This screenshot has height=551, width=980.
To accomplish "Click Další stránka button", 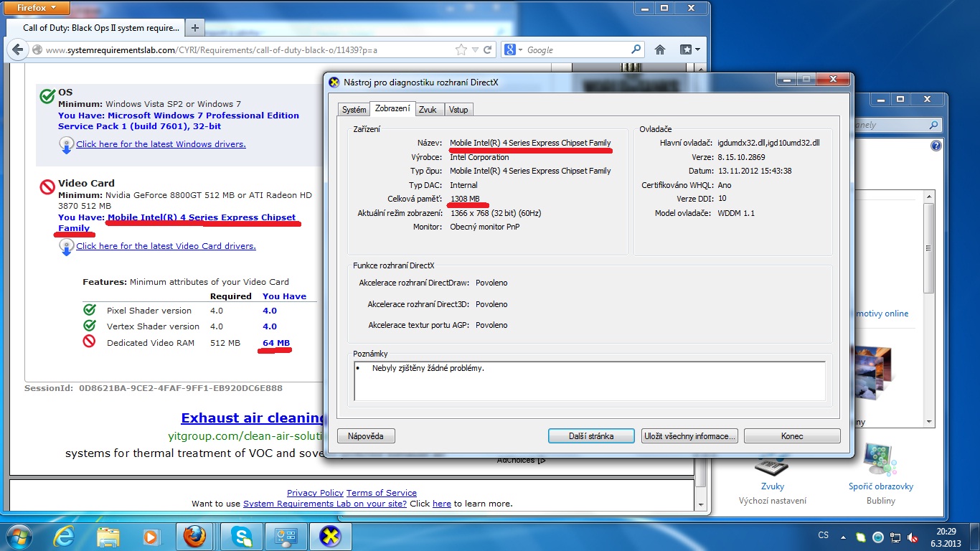I will pyautogui.click(x=591, y=436).
